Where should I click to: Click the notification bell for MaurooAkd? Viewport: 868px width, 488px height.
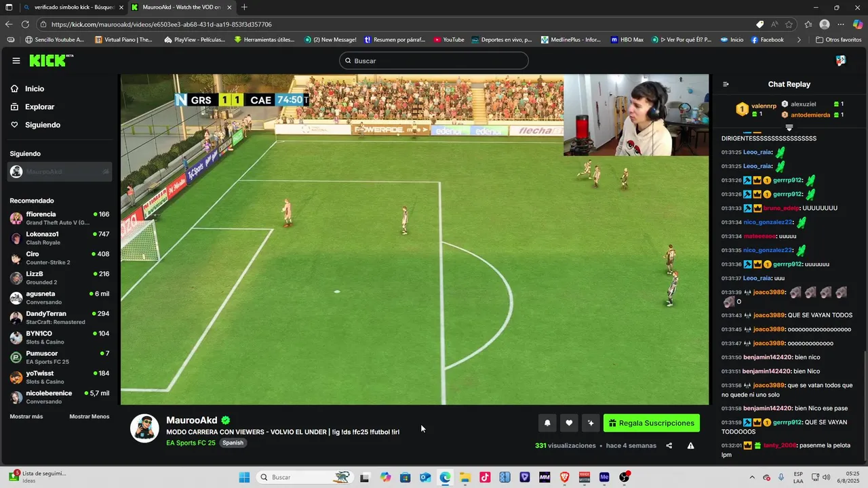click(x=547, y=423)
